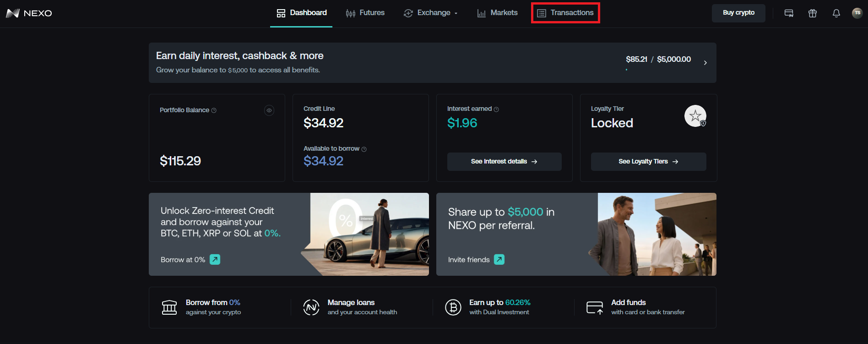Click Interest earned info icon
This screenshot has width=868, height=344.
(496, 109)
